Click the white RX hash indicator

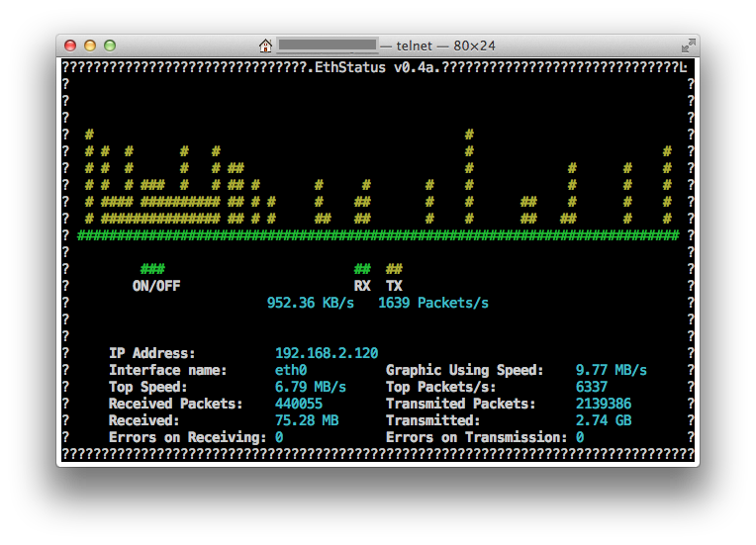click(362, 269)
